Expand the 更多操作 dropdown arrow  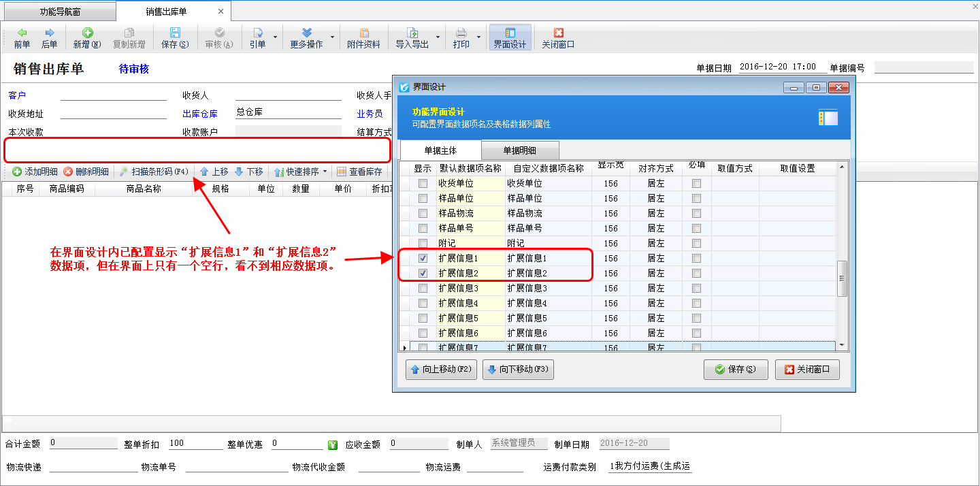click(333, 37)
